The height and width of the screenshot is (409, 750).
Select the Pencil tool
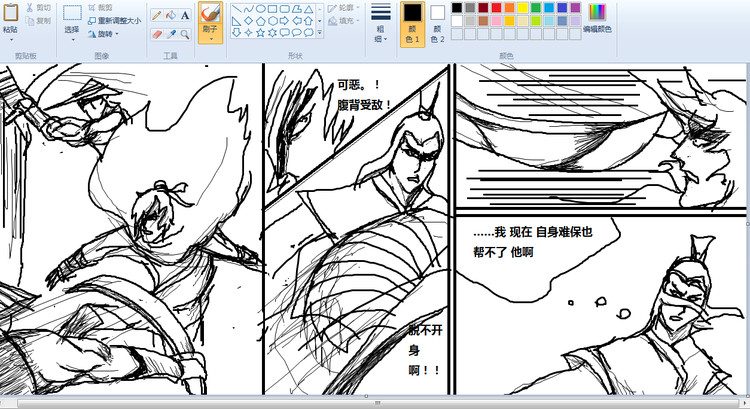157,16
